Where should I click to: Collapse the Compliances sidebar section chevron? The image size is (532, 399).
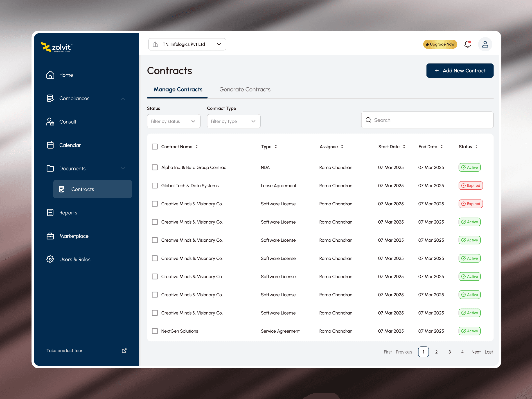(x=123, y=99)
